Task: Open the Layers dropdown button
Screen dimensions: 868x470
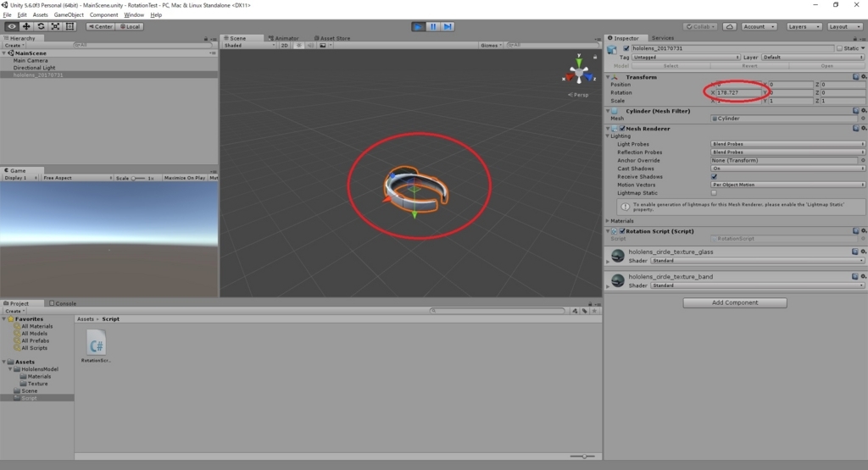Action: [x=804, y=26]
